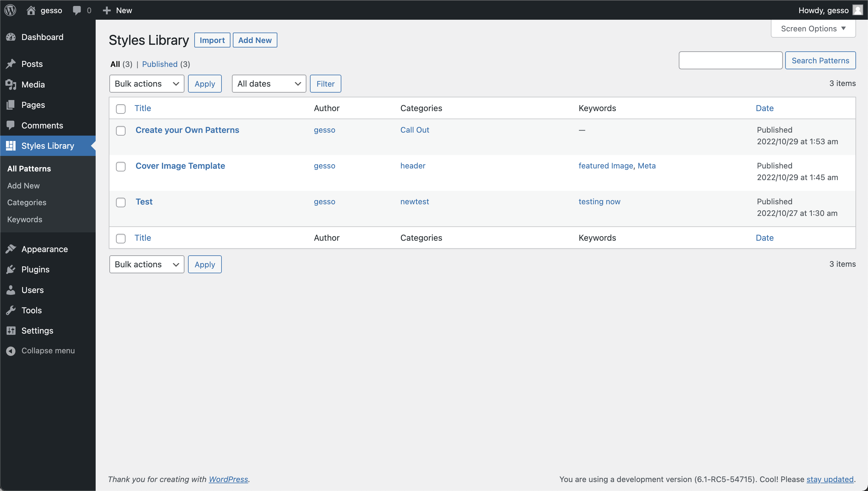Toggle the checkbox next to Cover Image Template
Viewport: 868px width, 491px height.
click(x=120, y=166)
